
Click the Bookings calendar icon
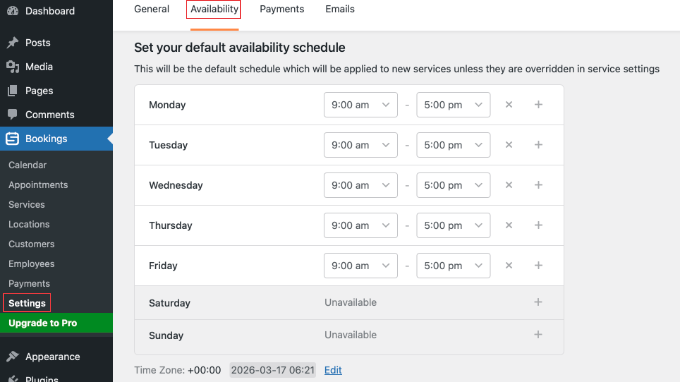pyautogui.click(x=12, y=138)
